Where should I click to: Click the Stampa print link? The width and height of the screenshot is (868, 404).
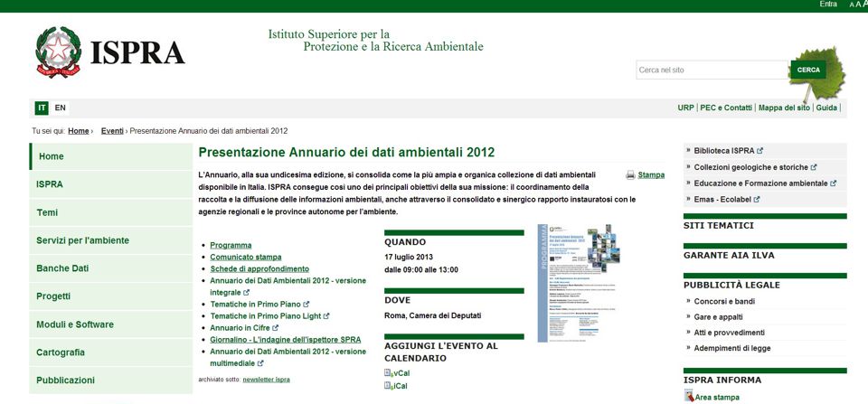tap(651, 174)
